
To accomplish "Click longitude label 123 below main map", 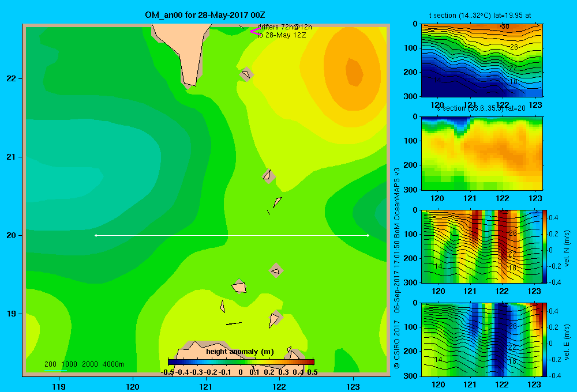I will coord(353,386).
